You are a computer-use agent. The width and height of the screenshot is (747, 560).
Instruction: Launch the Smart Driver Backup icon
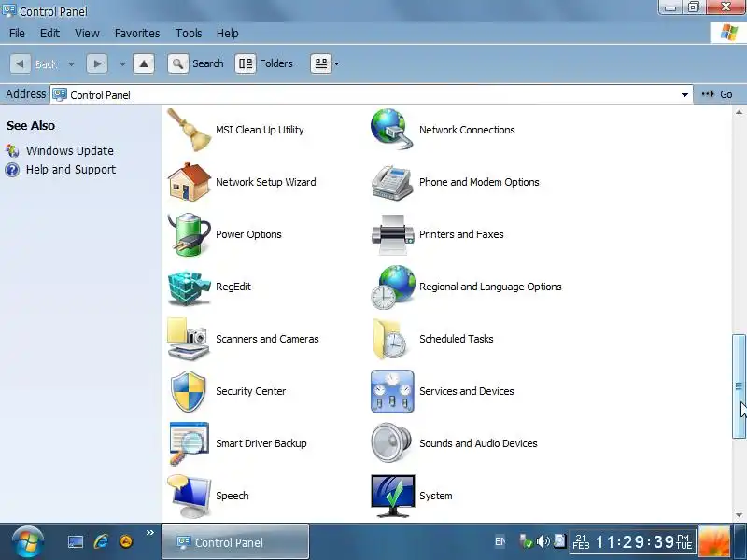click(x=189, y=443)
